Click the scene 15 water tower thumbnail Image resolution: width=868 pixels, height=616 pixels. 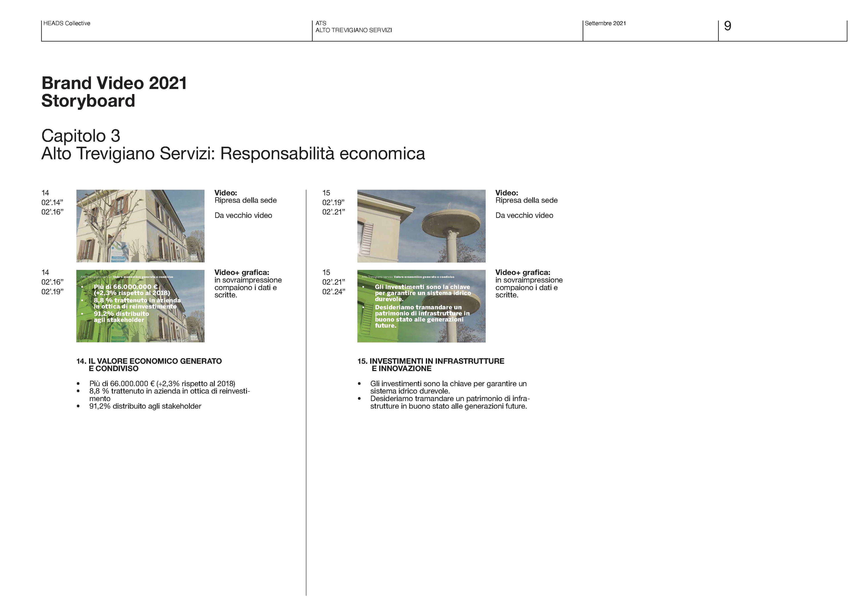[421, 226]
